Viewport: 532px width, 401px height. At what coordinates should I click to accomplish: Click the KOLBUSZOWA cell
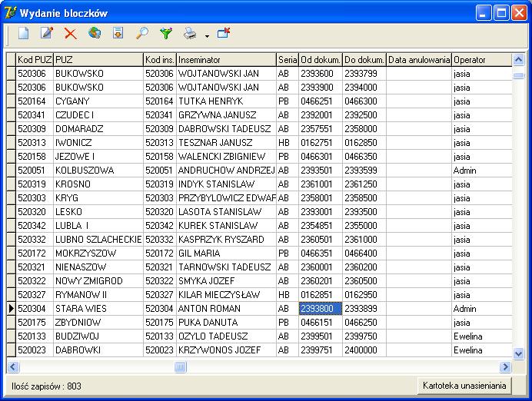[x=98, y=171]
